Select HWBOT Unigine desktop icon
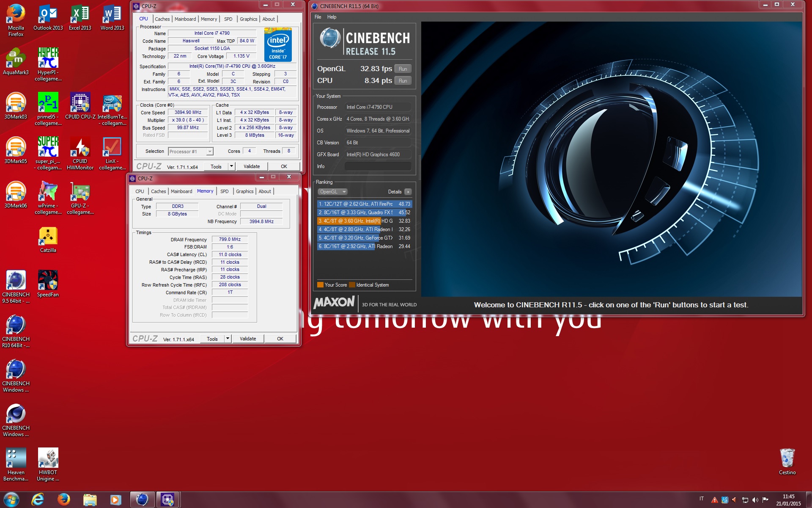The width and height of the screenshot is (812, 508). coord(48,465)
